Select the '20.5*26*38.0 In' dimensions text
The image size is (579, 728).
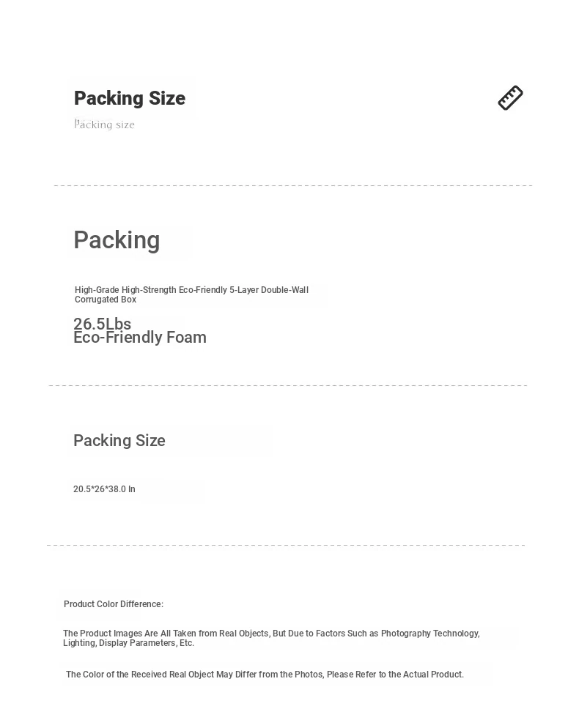(x=104, y=489)
